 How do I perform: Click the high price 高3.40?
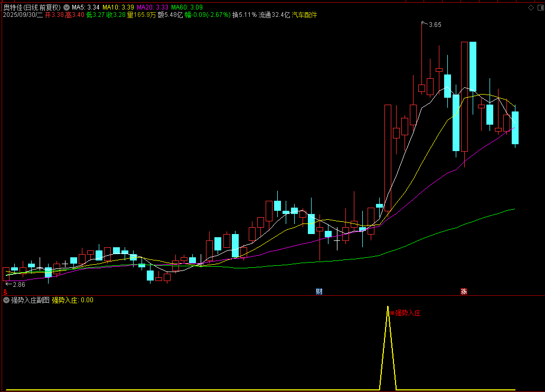pos(75,15)
